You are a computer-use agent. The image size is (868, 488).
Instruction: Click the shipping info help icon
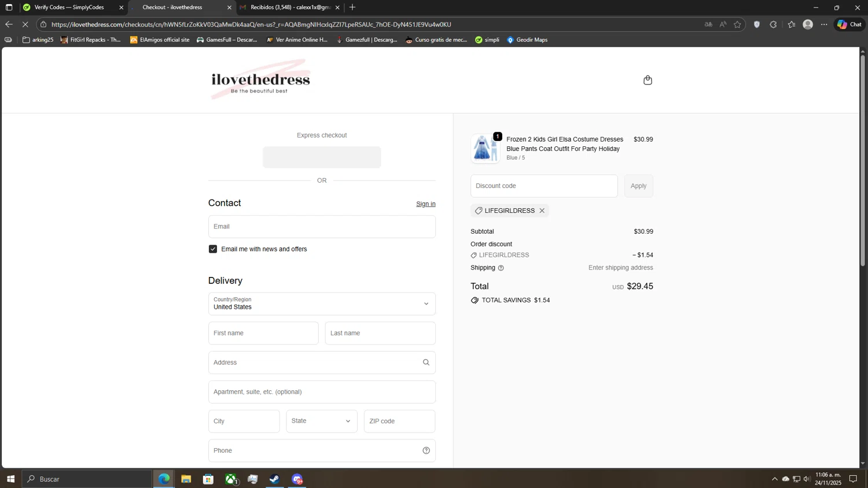501,268
